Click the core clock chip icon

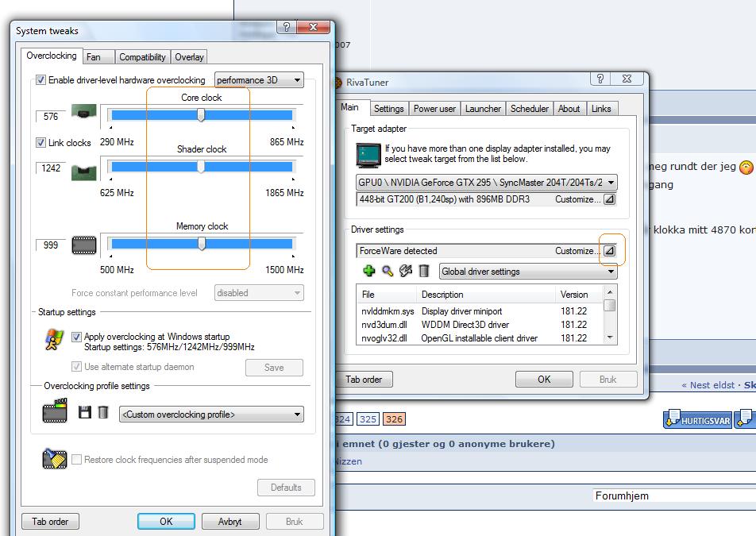pyautogui.click(x=84, y=112)
